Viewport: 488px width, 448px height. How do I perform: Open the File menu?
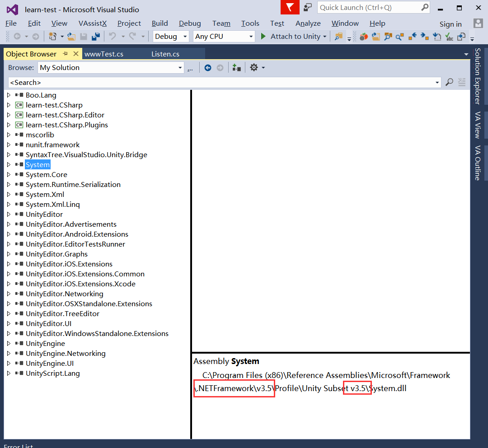[11, 23]
